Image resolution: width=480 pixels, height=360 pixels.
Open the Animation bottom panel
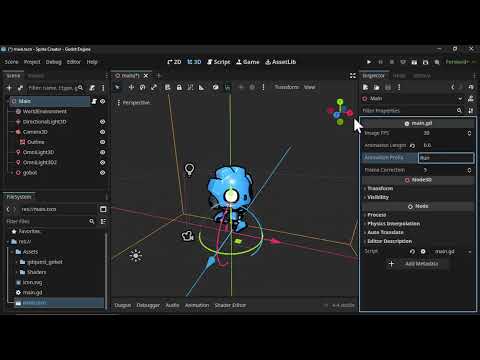(x=197, y=305)
